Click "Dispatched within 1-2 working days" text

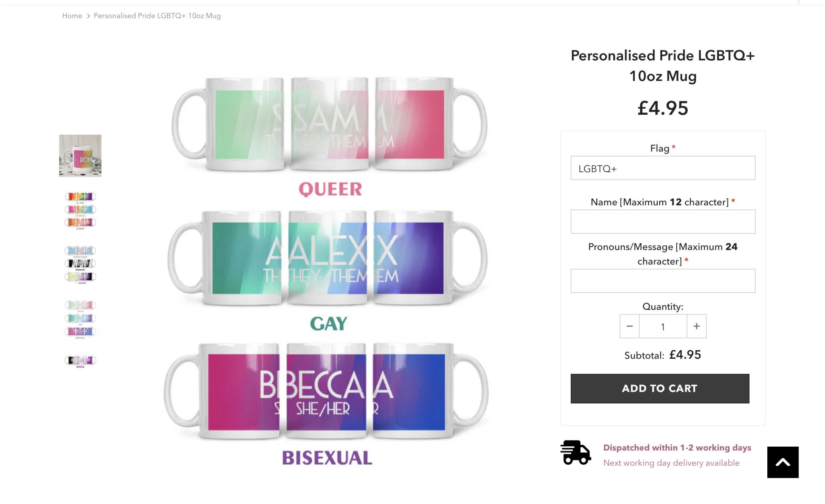[x=677, y=448]
